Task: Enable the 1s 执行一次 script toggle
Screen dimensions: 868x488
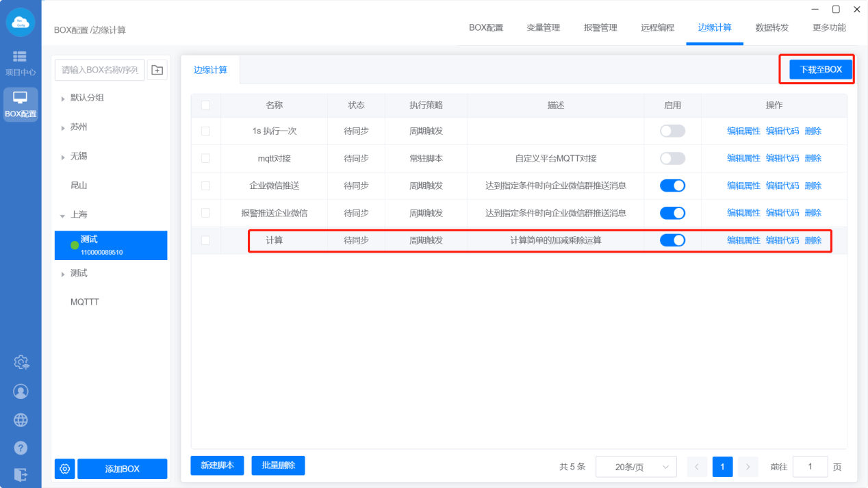Action: (672, 131)
